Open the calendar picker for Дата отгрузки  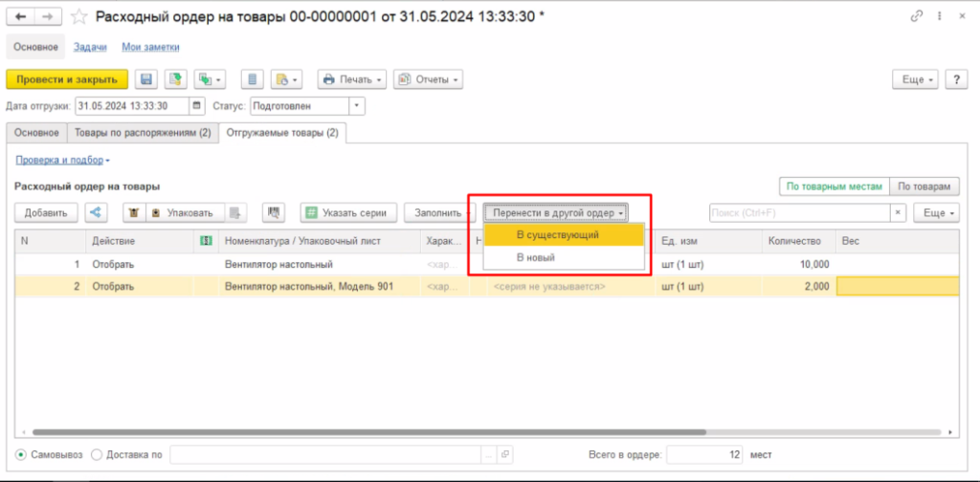tap(198, 106)
